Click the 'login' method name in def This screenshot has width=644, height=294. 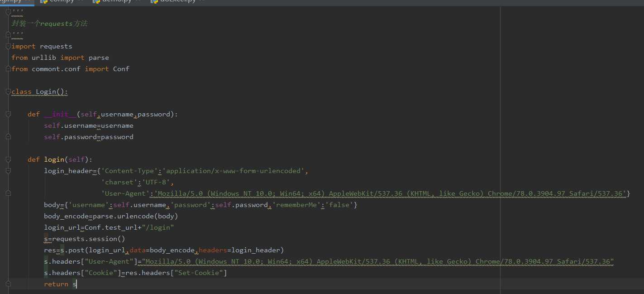click(54, 159)
